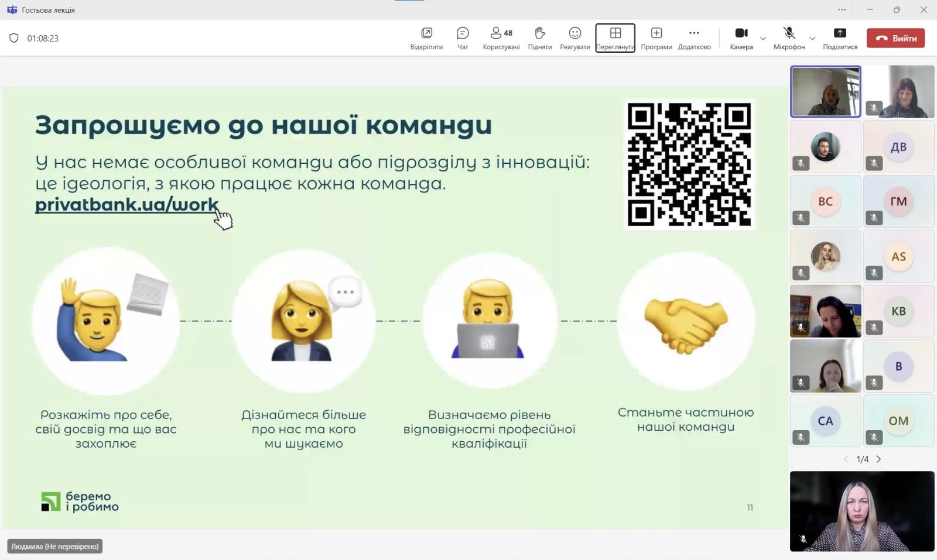Open Programs (Програми) apps panel
This screenshot has width=937, height=560.
coord(656,38)
